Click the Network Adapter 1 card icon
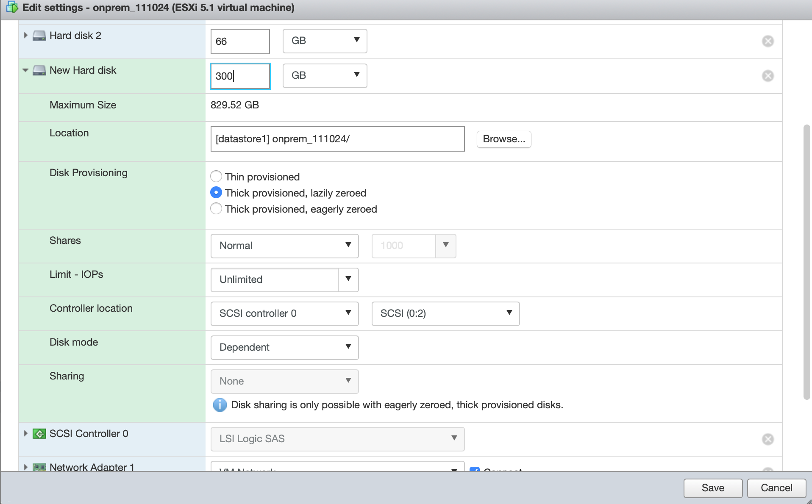812x504 pixels. click(x=39, y=467)
